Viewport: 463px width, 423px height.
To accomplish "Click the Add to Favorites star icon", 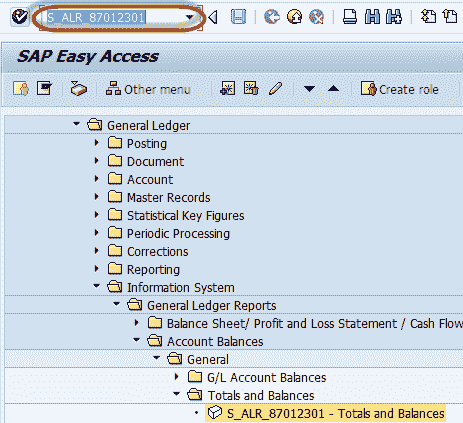I will (228, 89).
